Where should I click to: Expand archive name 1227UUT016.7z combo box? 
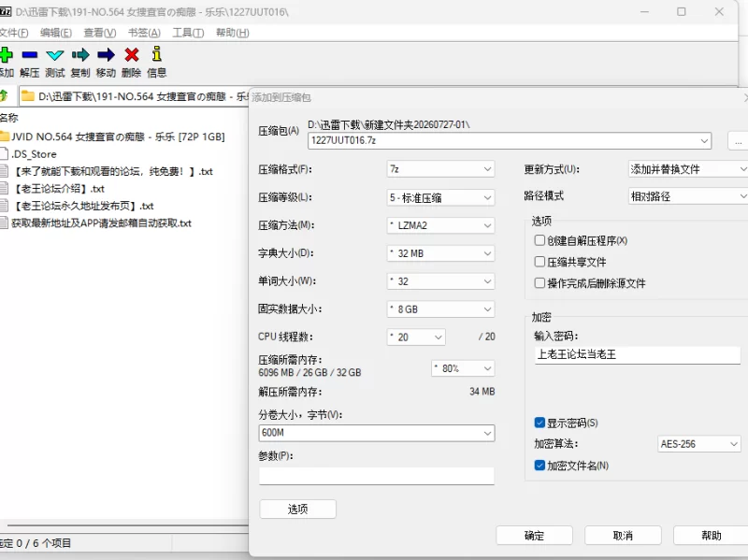tap(704, 141)
